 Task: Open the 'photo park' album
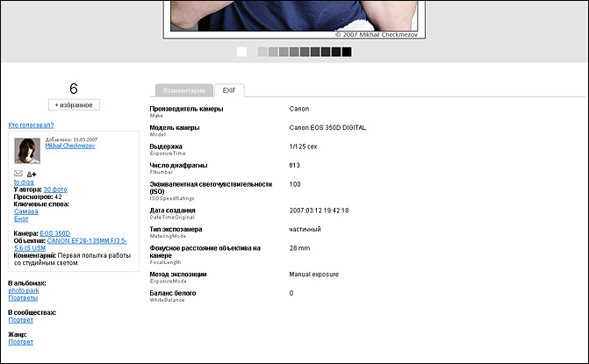click(25, 290)
